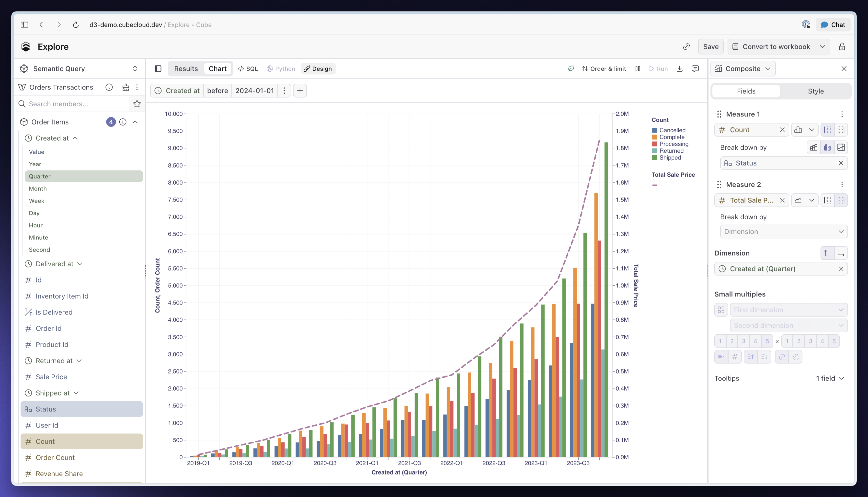Remove Created at (Quarter) dimension
The height and width of the screenshot is (497, 868).
pos(841,269)
